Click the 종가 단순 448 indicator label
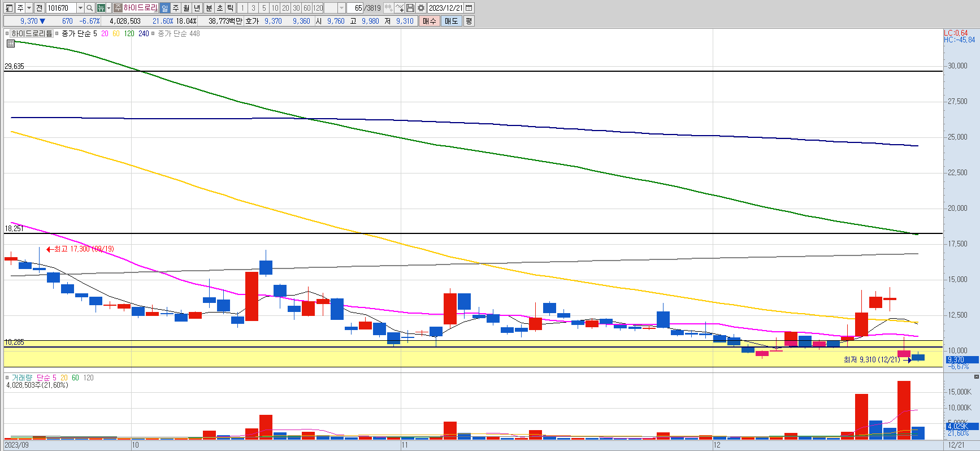980x451 pixels. tap(179, 33)
